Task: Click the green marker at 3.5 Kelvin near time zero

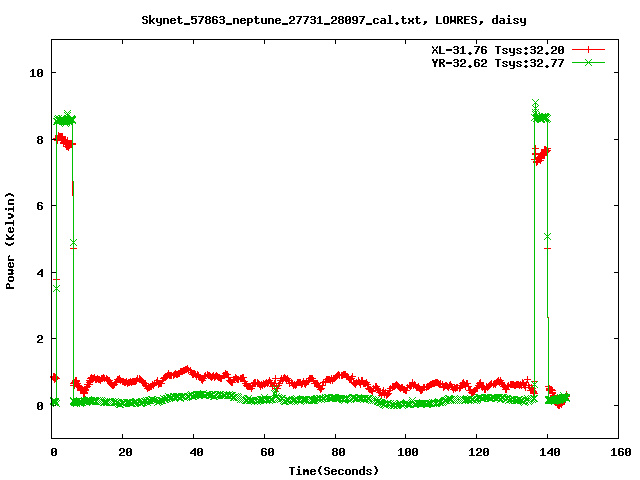Action: click(x=56, y=288)
